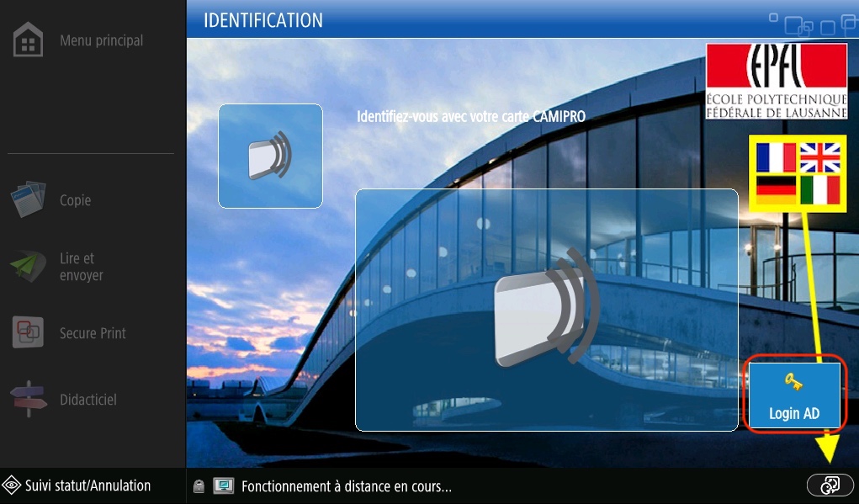Select the Menu principal label
Screen dimensions: 859x504
coord(101,40)
